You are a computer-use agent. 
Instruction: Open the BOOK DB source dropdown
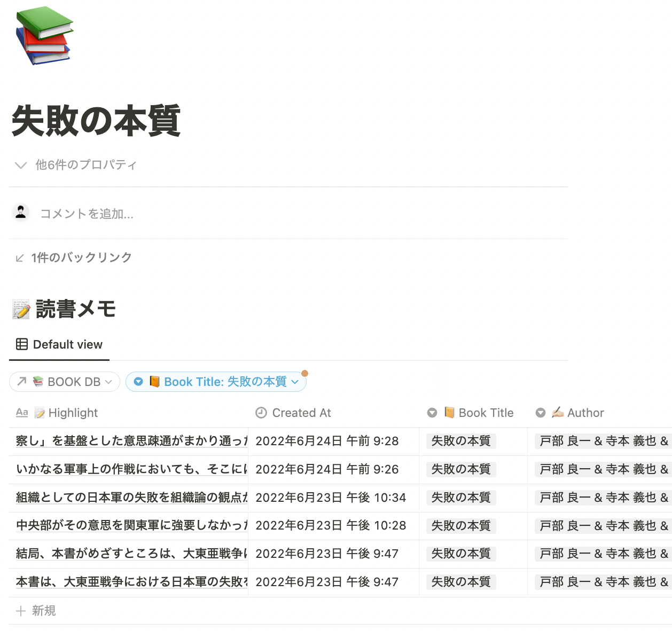tap(65, 382)
